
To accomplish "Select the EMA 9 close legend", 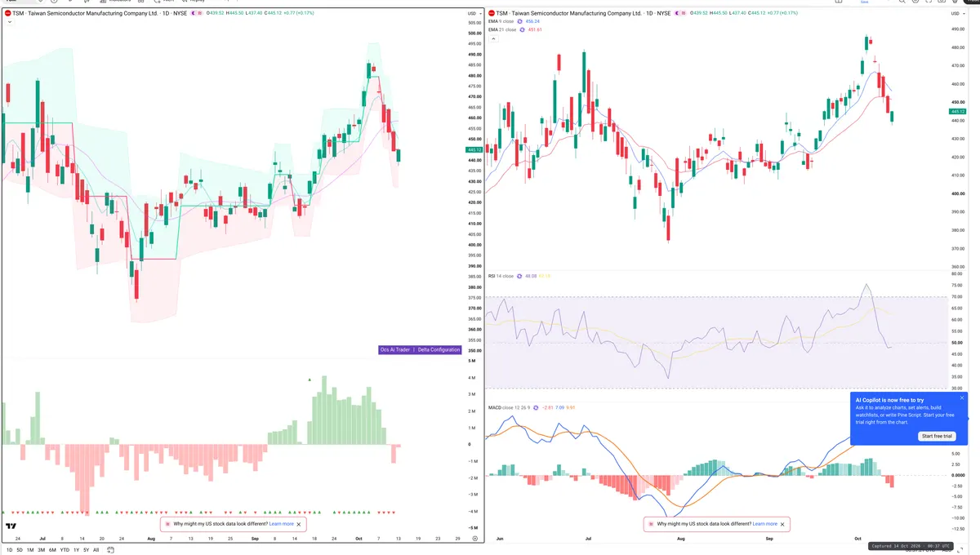I will tap(502, 21).
